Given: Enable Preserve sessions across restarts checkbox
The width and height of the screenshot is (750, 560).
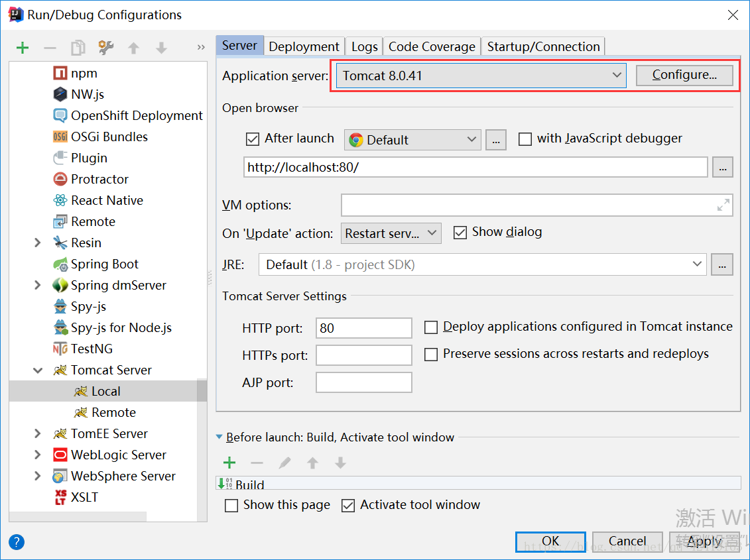Looking at the screenshot, I should tap(431, 355).
